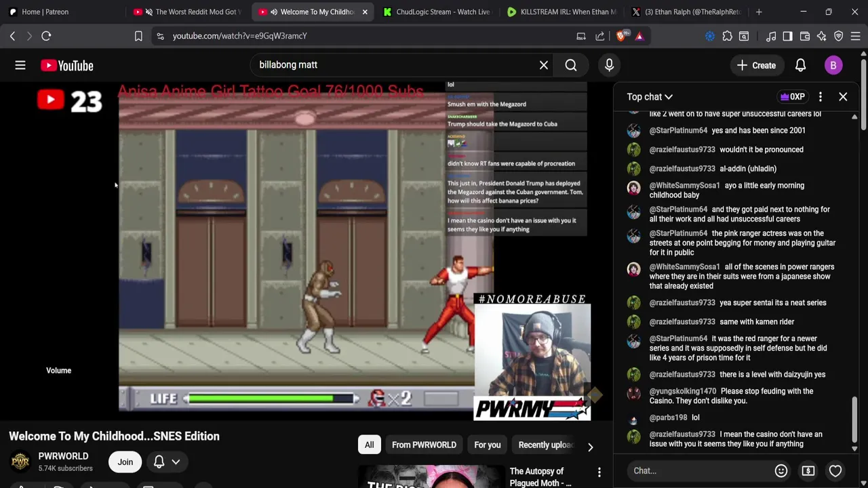Close the live chat panel
868x488 pixels.
(x=843, y=97)
